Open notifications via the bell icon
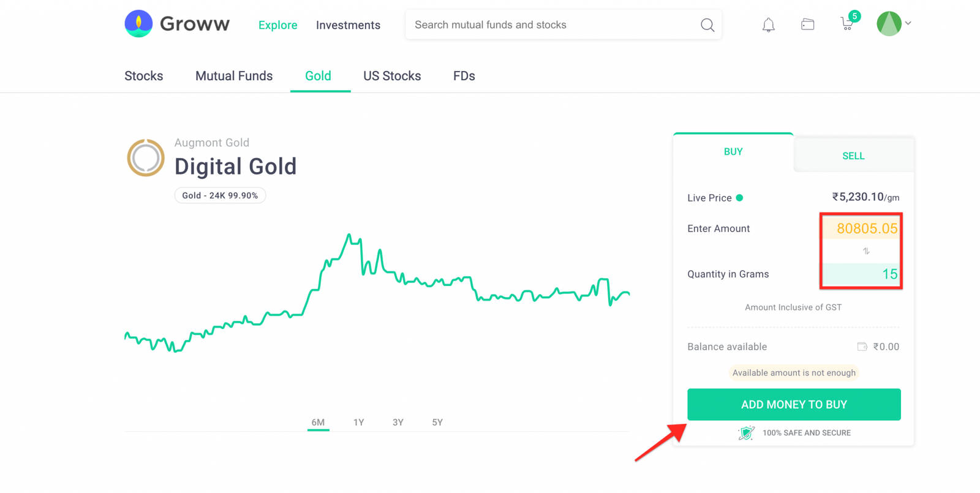 [x=768, y=24]
